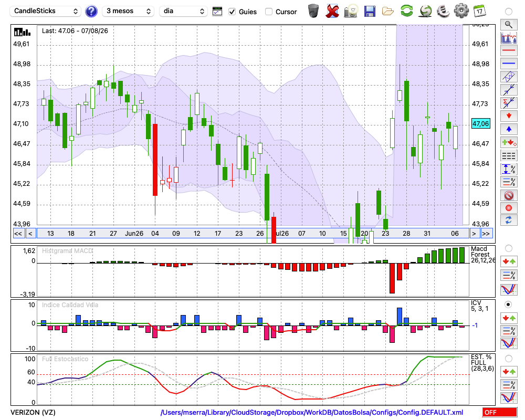Uncheck the Guies checkbox
This screenshot has width=525, height=420.
tap(232, 12)
